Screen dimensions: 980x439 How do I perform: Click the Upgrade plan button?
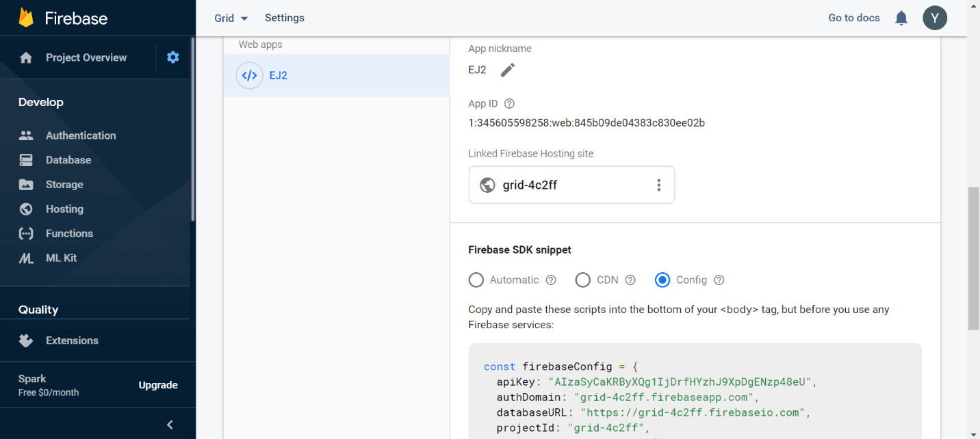[158, 385]
